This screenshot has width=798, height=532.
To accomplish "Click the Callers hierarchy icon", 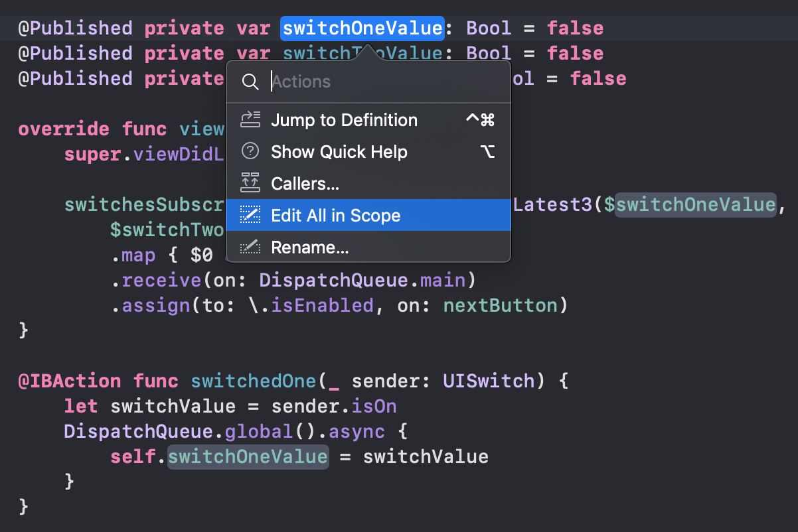I will click(250, 183).
